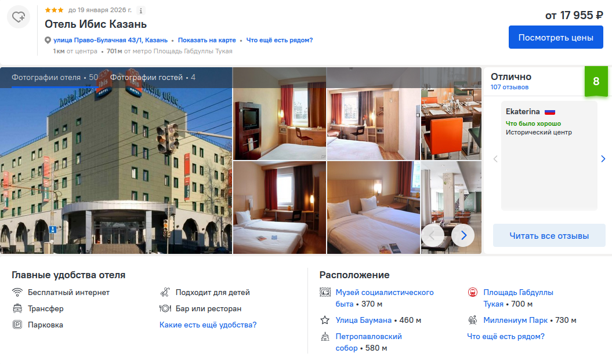The width and height of the screenshot is (612, 364).
Task: Click the Улица Баумана location link
Action: [363, 320]
